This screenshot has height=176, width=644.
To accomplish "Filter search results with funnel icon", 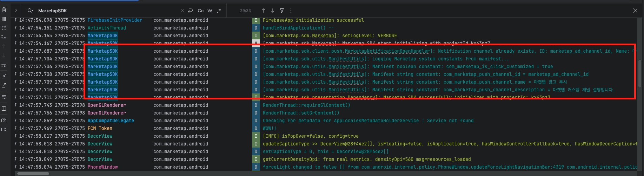I will click(282, 11).
